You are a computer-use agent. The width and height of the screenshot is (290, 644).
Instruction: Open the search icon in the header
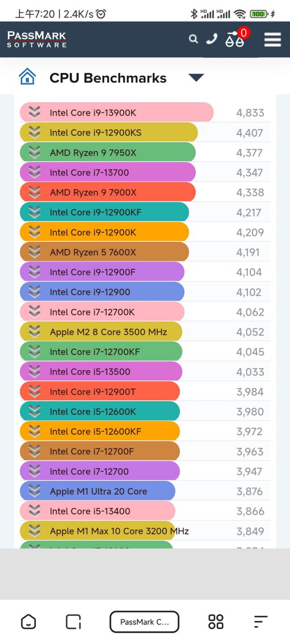(x=193, y=39)
